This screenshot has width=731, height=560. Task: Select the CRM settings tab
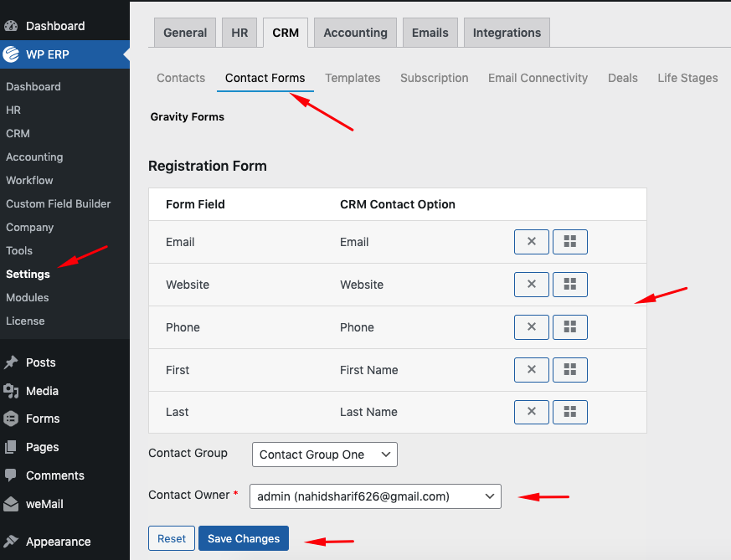point(286,33)
